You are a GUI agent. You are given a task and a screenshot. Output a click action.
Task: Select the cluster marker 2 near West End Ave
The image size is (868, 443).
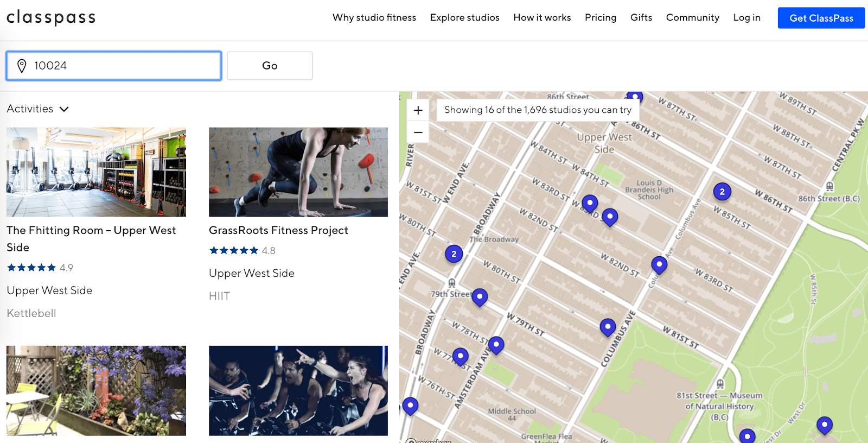point(454,254)
